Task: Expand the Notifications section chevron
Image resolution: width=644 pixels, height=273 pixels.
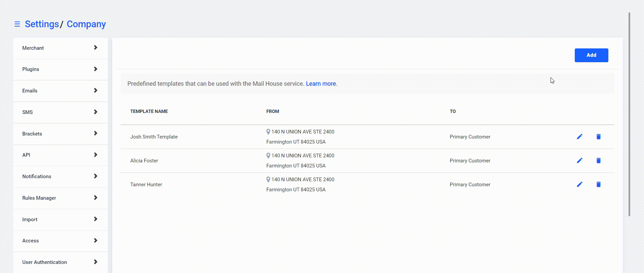Action: 95,176
